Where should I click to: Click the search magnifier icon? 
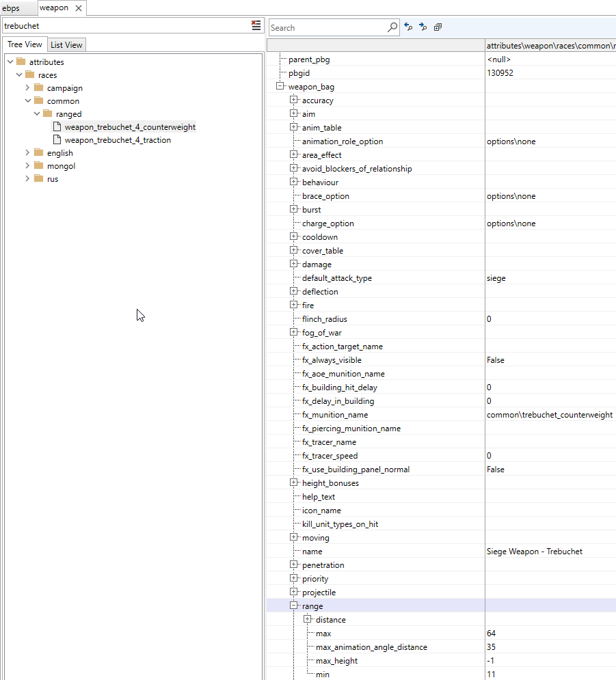[x=392, y=27]
